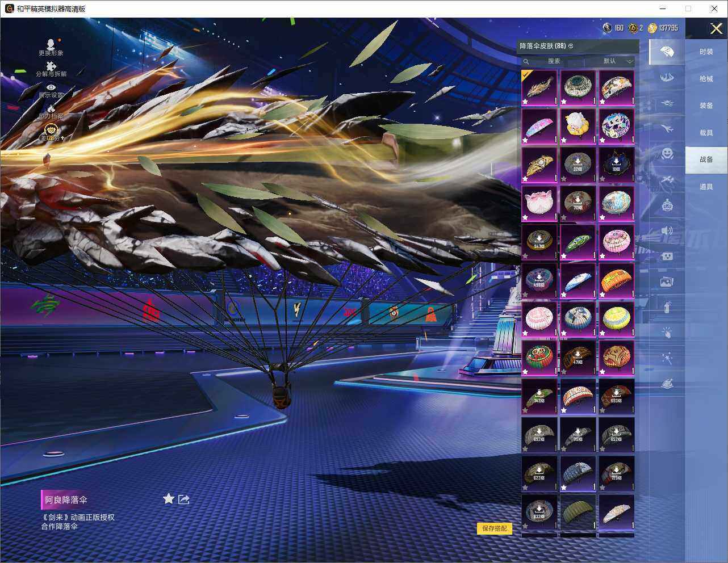
Task: Select the speaker sound category icon
Action: (x=667, y=230)
